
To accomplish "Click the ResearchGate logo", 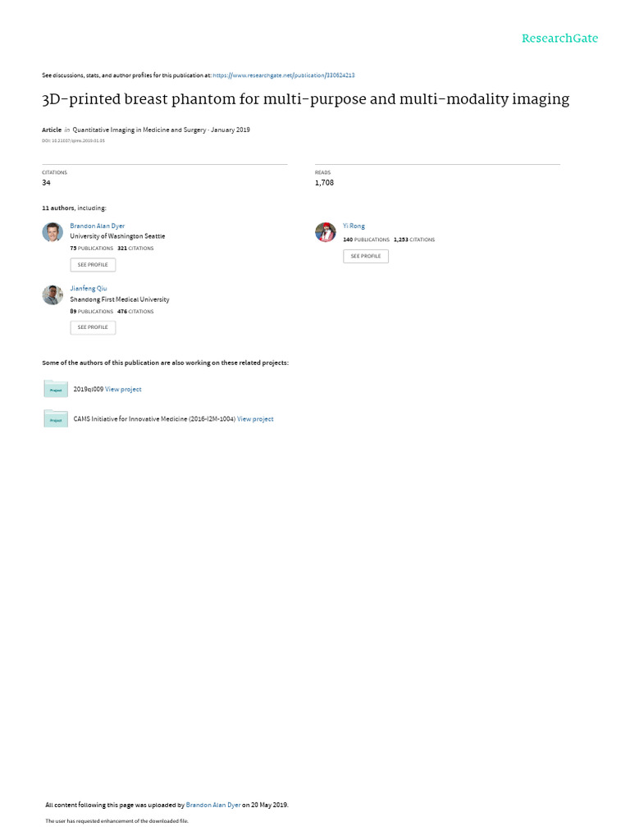I will pos(559,39).
